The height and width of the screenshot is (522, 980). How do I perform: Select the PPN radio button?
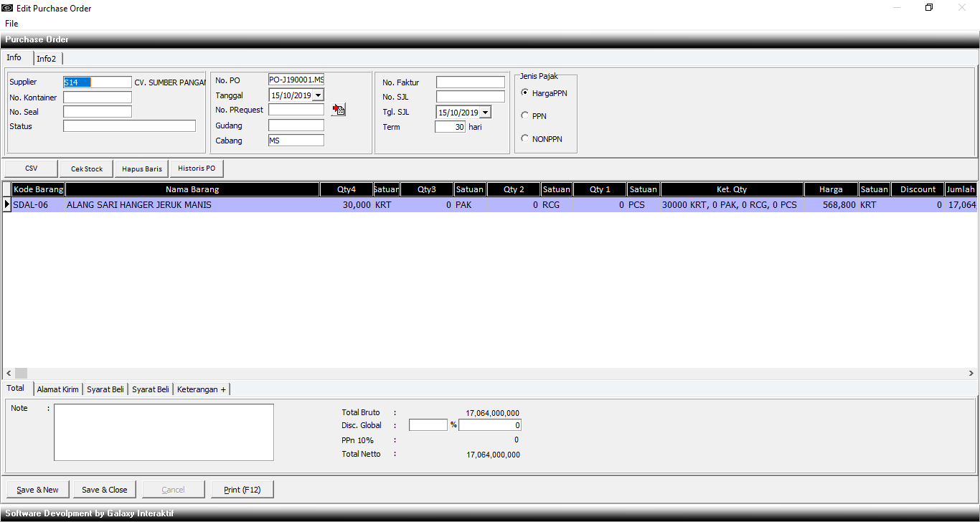[x=525, y=115]
